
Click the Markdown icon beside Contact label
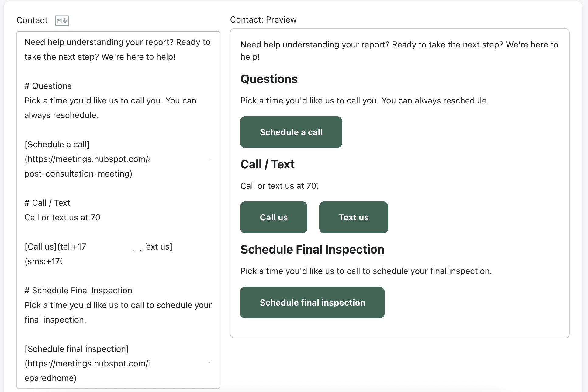point(62,21)
